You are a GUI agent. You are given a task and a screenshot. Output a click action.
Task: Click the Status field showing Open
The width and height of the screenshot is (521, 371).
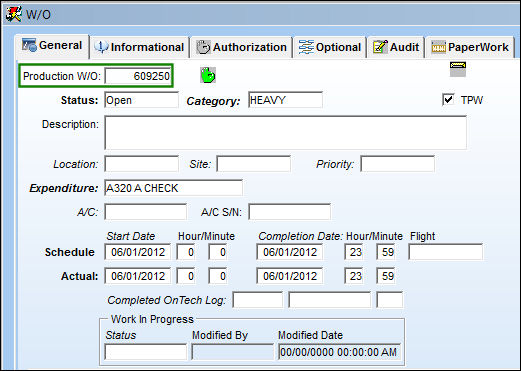click(x=142, y=100)
